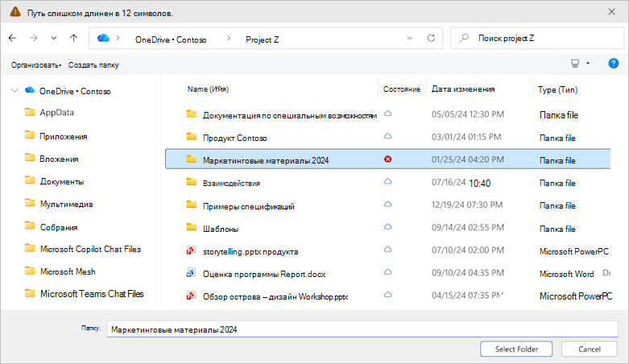
Task: Select the Собрания folder in sidebar
Action: coord(59,227)
